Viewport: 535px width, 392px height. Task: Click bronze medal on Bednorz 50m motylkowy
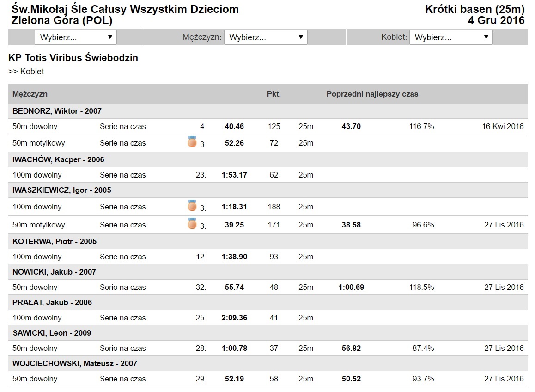point(192,142)
